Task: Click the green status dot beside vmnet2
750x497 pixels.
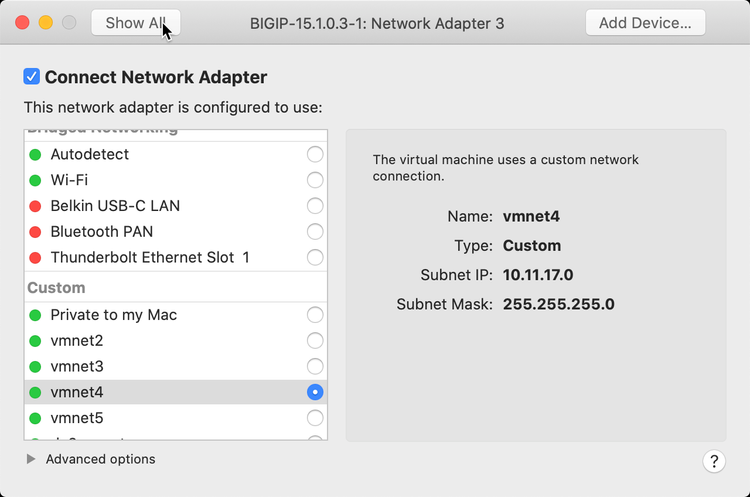Action: [x=35, y=341]
